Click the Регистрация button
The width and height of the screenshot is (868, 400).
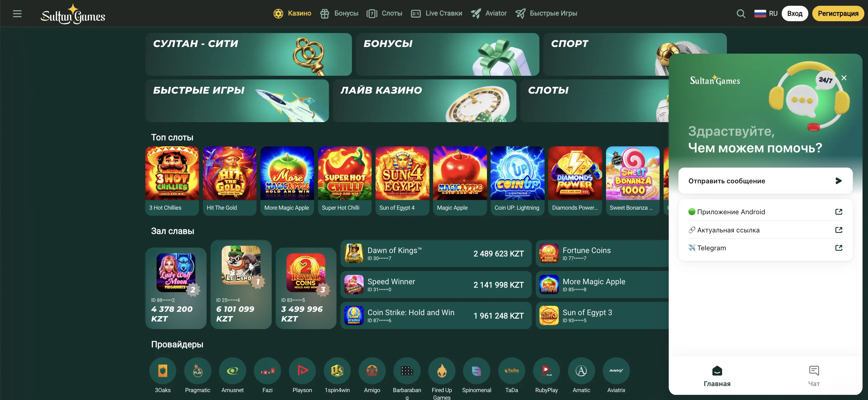(x=838, y=14)
